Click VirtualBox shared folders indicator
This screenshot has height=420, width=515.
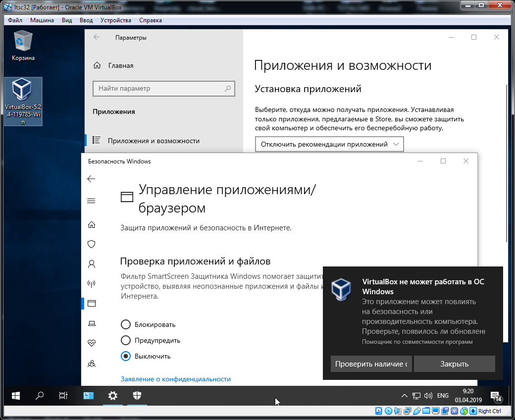click(426, 411)
